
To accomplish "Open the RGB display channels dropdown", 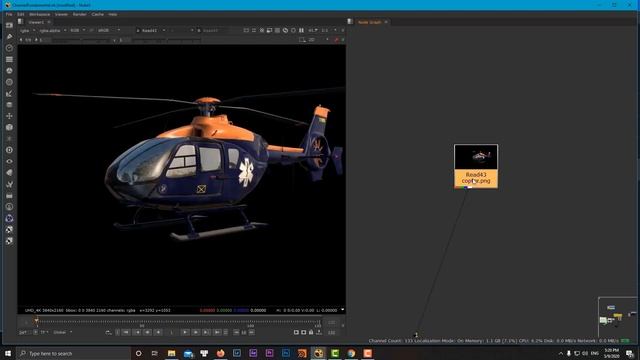I will coord(78,31).
